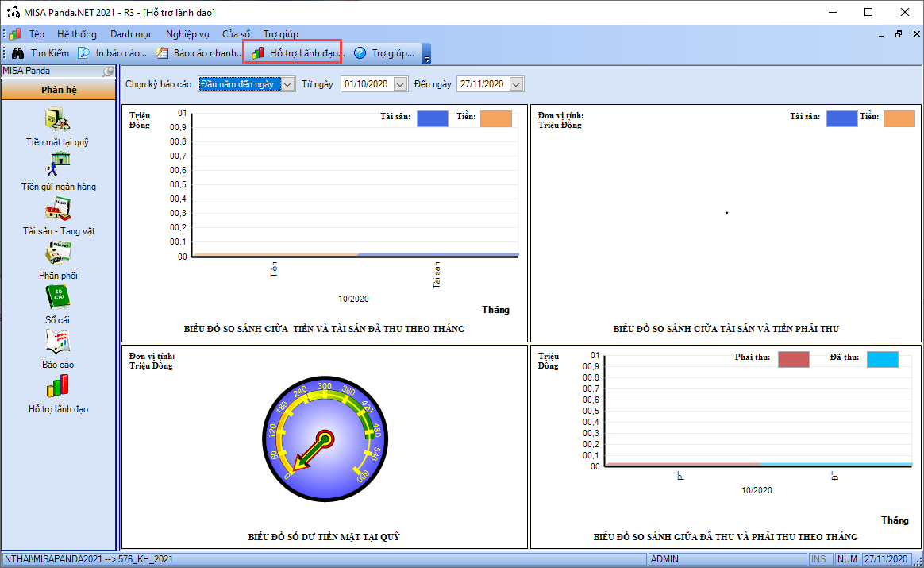
Task: Open the Đến ngày date picker arrow
Action: click(516, 84)
